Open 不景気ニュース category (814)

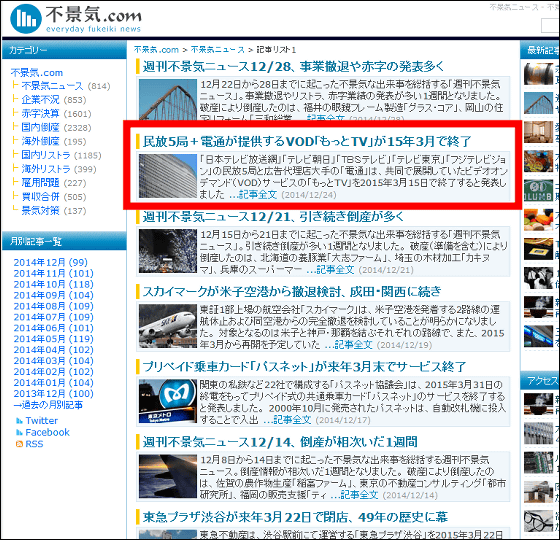(x=52, y=86)
